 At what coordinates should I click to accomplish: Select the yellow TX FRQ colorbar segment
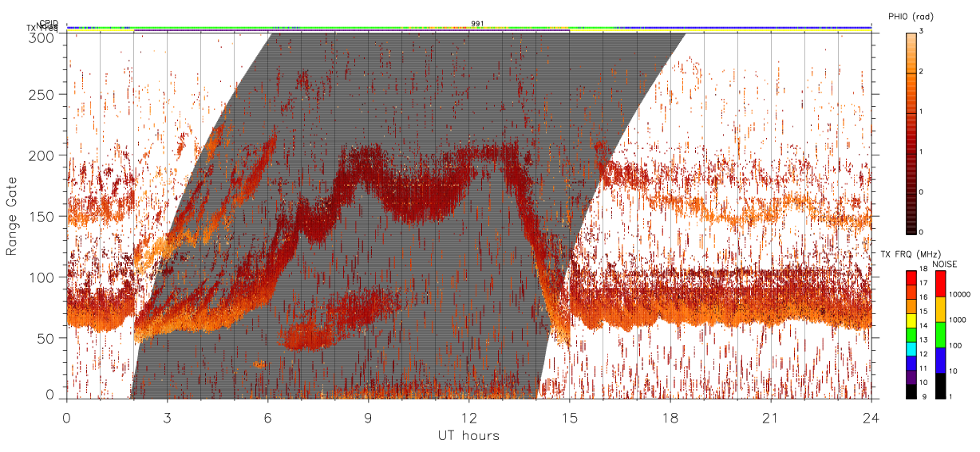tap(911, 320)
